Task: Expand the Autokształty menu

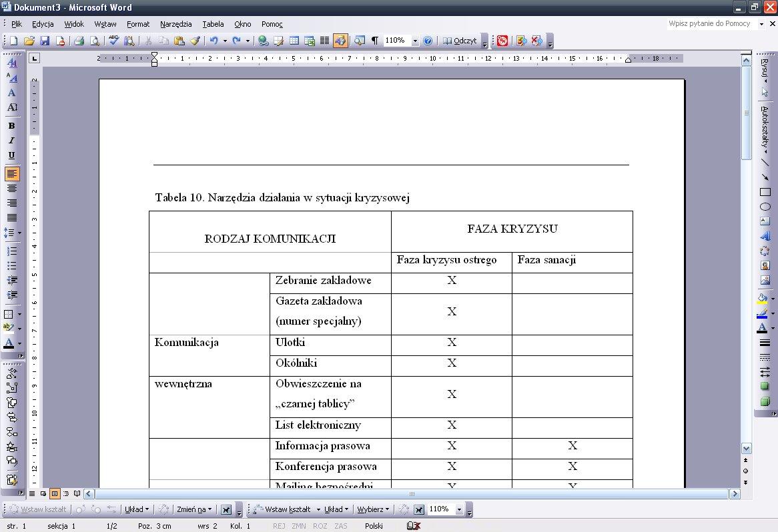Action: click(765, 129)
